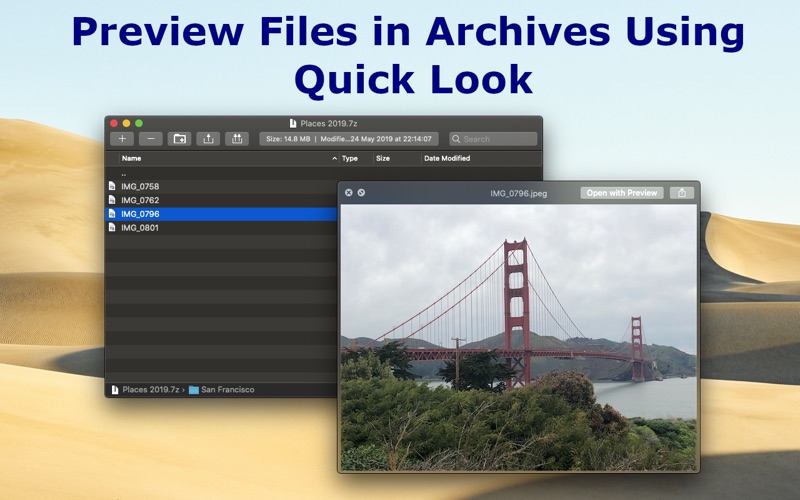Click the file icon beside IMG_0758
The image size is (800, 500).
(112, 186)
